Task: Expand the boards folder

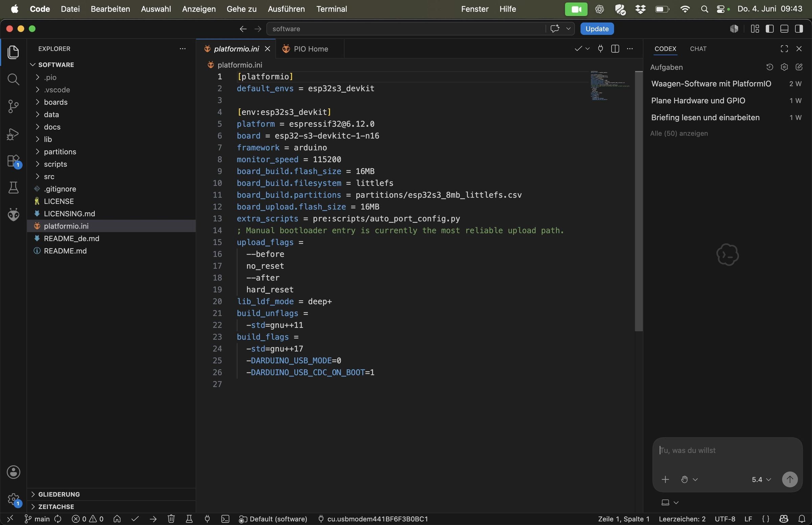Action: pyautogui.click(x=111, y=102)
